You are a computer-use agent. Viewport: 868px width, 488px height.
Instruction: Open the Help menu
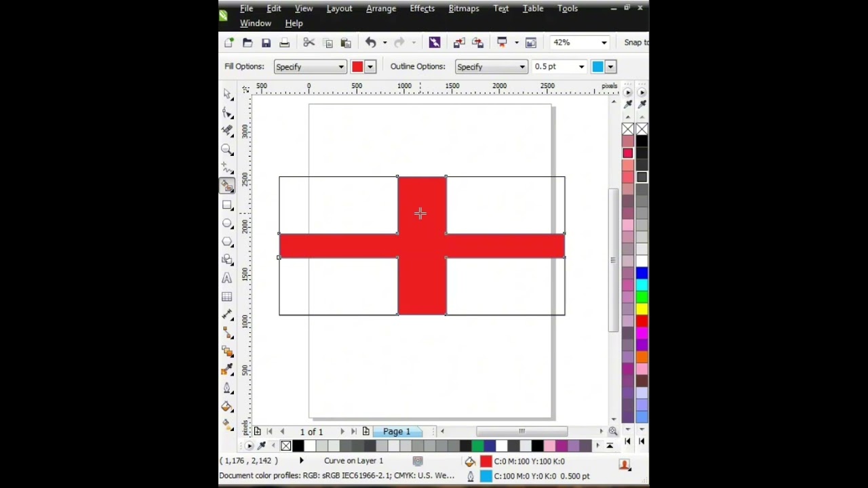click(294, 23)
